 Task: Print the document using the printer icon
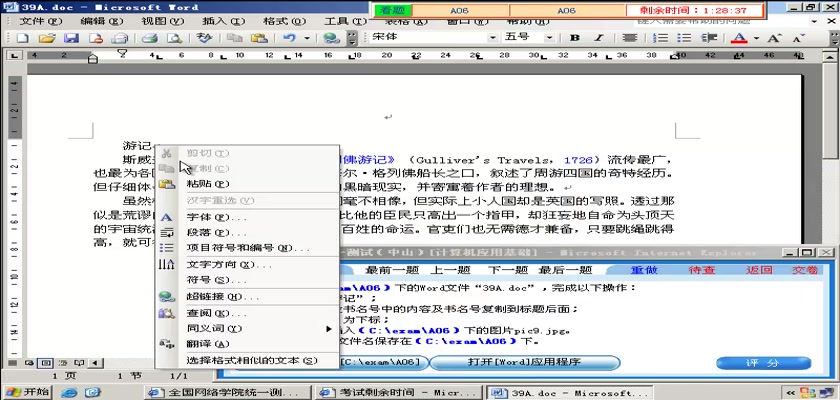click(x=149, y=38)
